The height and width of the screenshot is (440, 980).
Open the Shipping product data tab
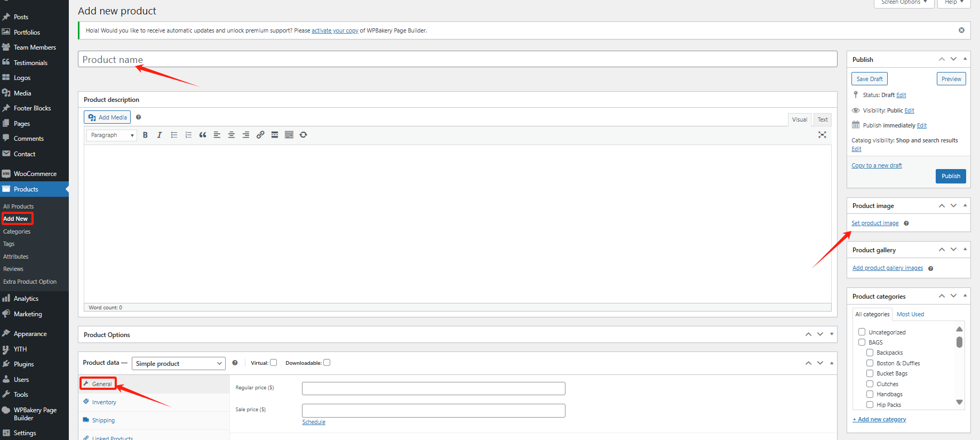tap(103, 420)
